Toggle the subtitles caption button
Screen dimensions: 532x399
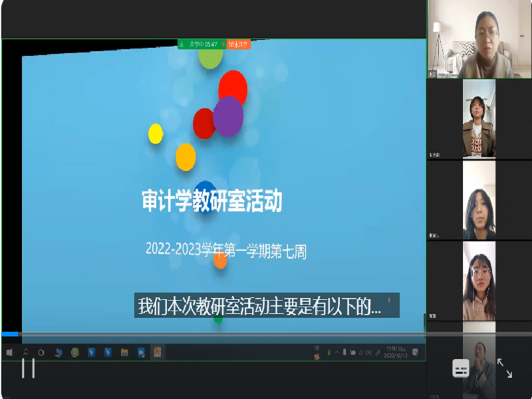[x=461, y=368]
